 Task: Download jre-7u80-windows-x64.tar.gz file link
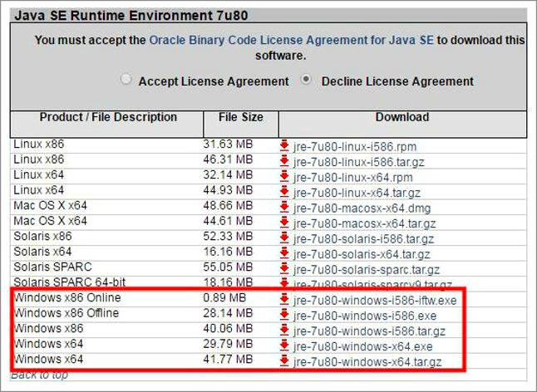click(367, 362)
